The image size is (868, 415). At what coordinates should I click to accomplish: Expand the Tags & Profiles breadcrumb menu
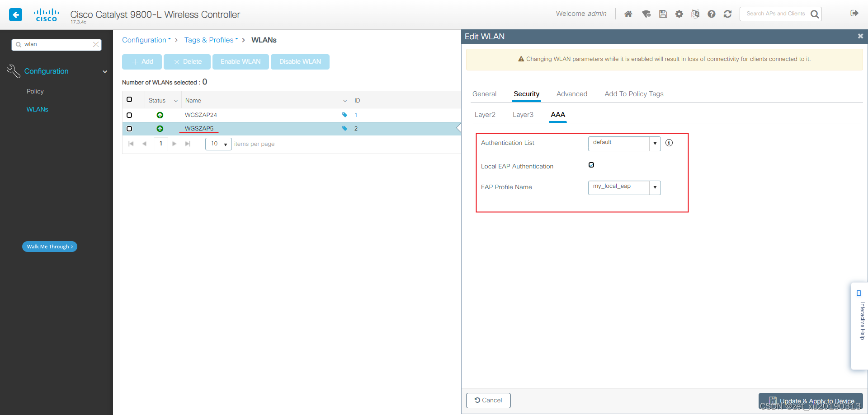211,40
